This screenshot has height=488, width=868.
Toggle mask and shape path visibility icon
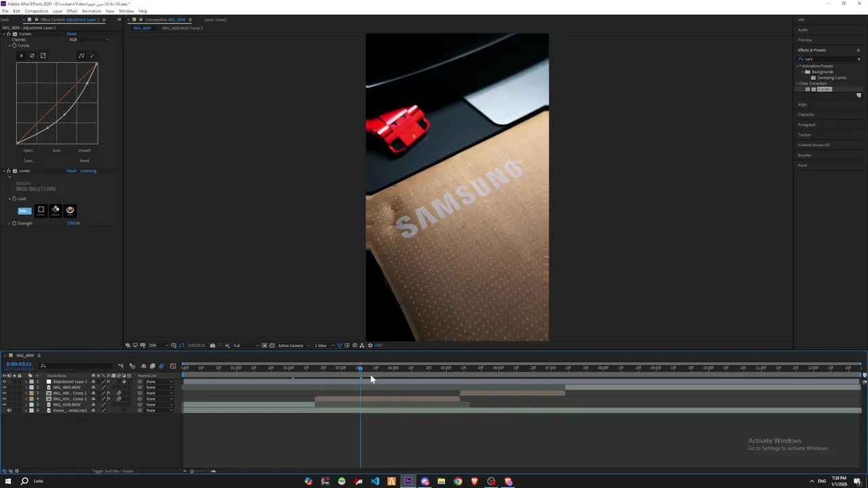click(182, 346)
